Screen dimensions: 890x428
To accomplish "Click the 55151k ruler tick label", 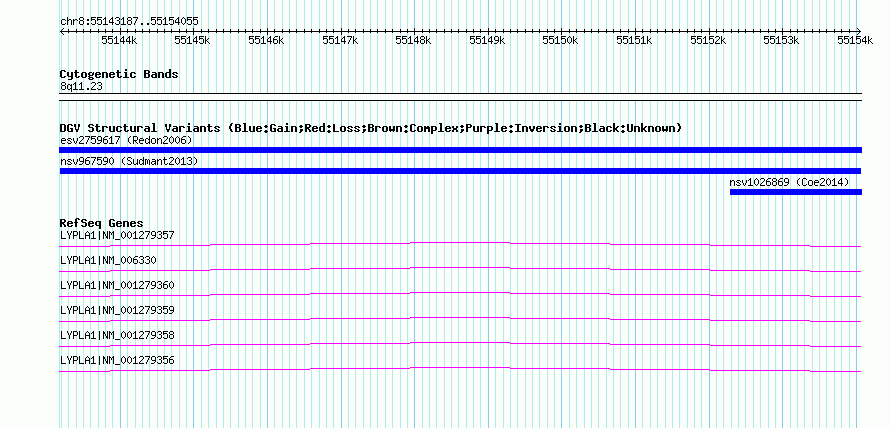I will [x=634, y=40].
